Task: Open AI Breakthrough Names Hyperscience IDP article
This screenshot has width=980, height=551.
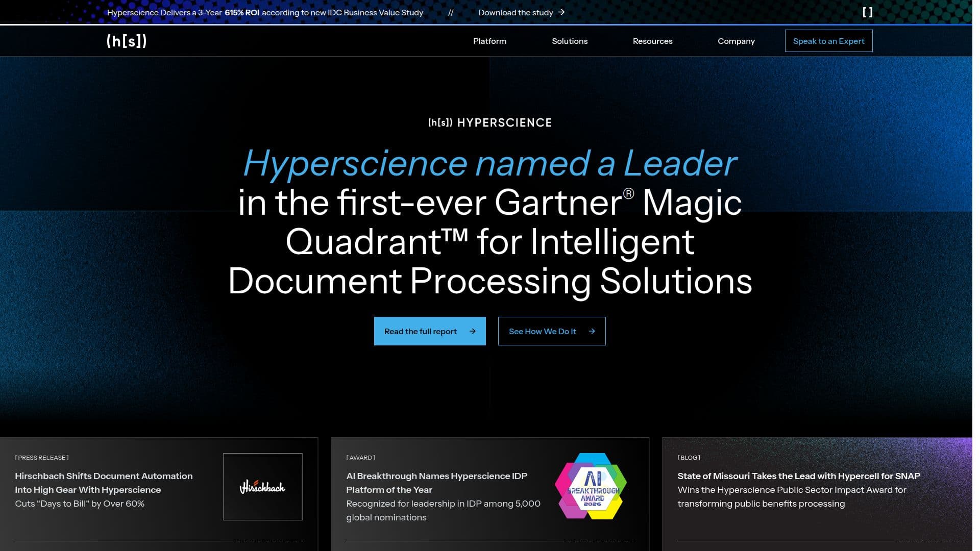Action: pyautogui.click(x=436, y=483)
